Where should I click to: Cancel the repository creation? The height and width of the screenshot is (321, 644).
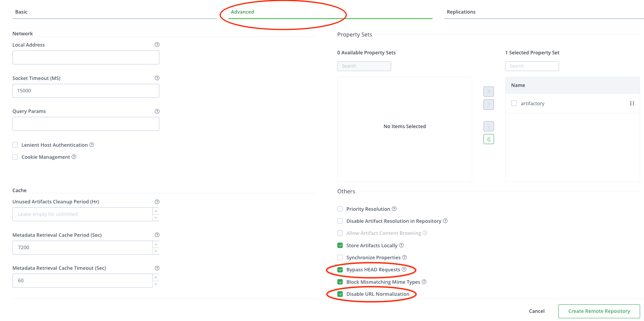point(537,311)
